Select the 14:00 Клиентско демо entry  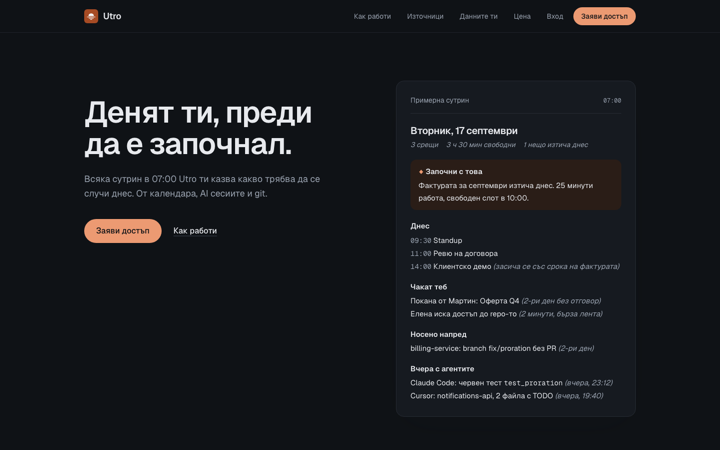[515, 266]
